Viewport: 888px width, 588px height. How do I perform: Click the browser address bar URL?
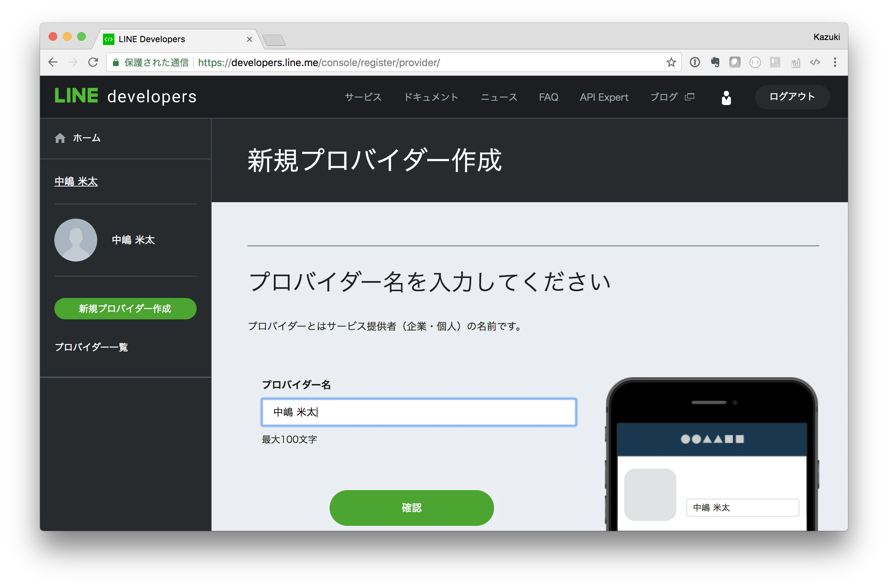[x=319, y=62]
